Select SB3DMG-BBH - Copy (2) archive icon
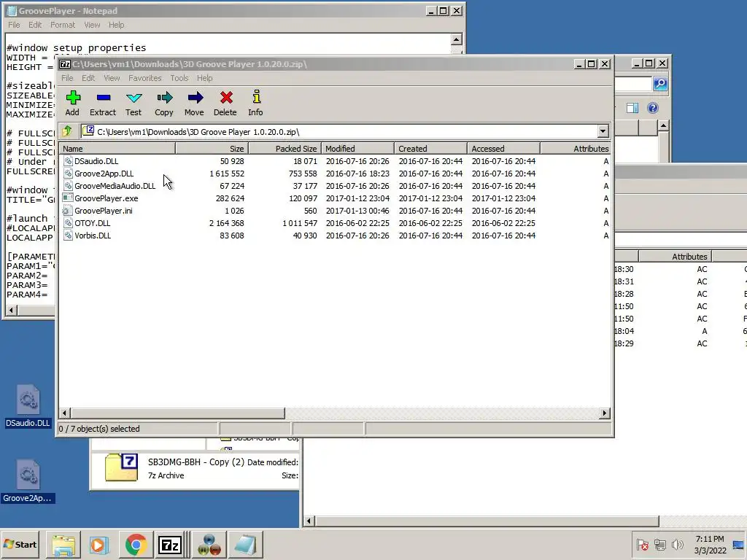747x560 pixels. point(121,467)
